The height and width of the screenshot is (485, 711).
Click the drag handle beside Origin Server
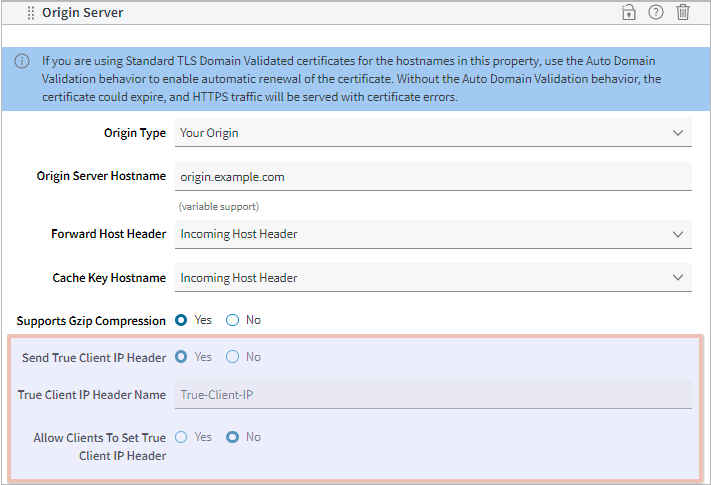pos(31,13)
